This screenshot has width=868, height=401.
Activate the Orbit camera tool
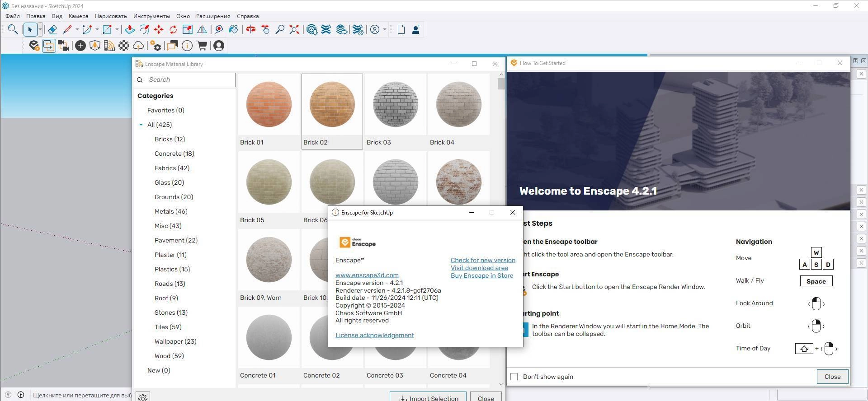coord(251,29)
